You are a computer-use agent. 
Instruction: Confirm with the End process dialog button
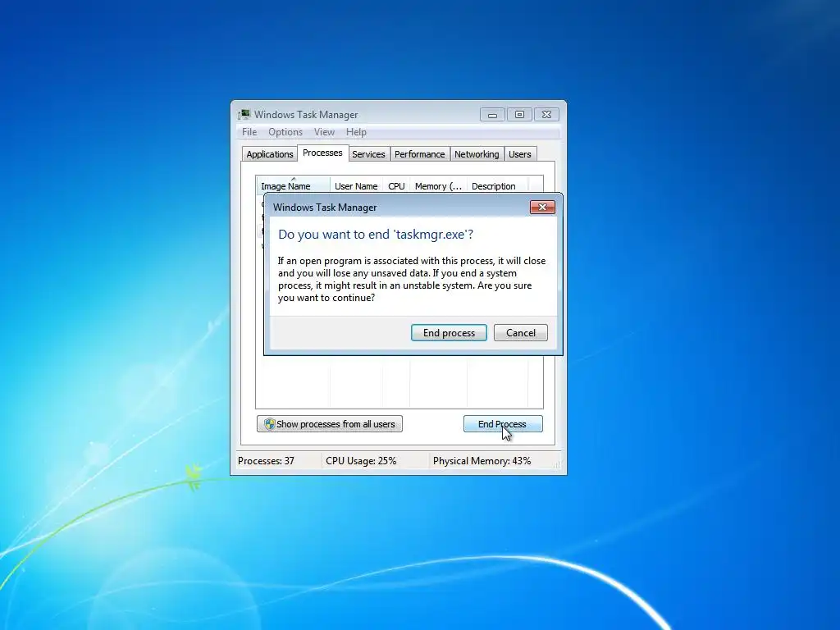(449, 333)
